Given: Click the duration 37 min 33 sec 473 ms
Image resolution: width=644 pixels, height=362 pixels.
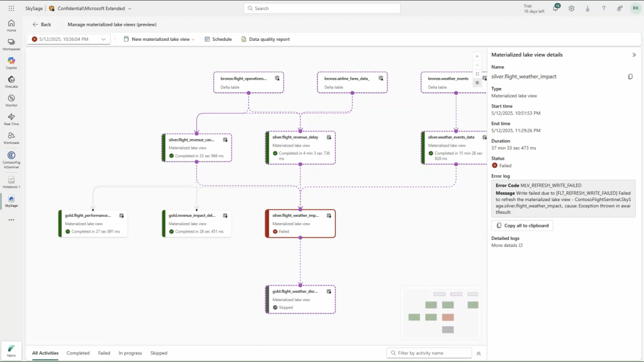Looking at the screenshot, I should pos(513,148).
